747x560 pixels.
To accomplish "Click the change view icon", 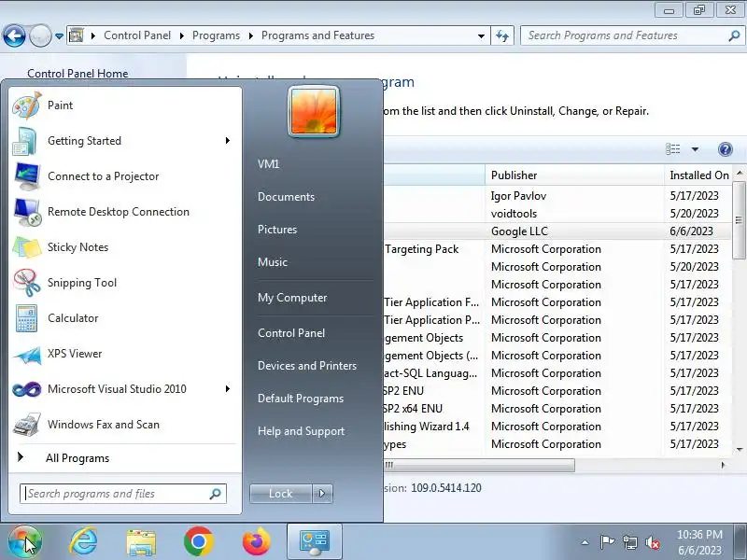I will [x=672, y=149].
